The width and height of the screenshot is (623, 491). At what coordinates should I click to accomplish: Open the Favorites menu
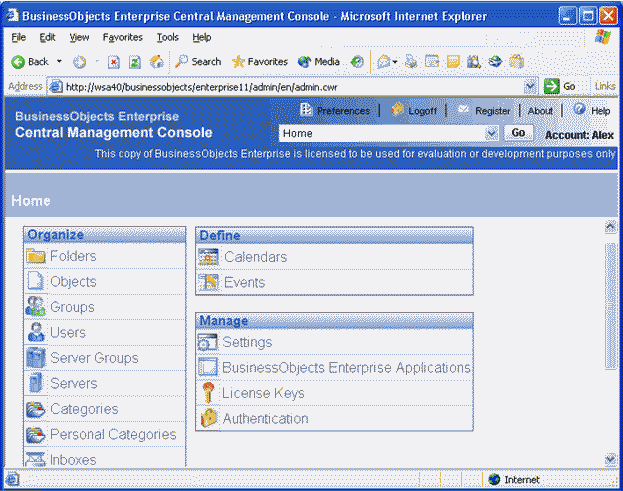(122, 37)
